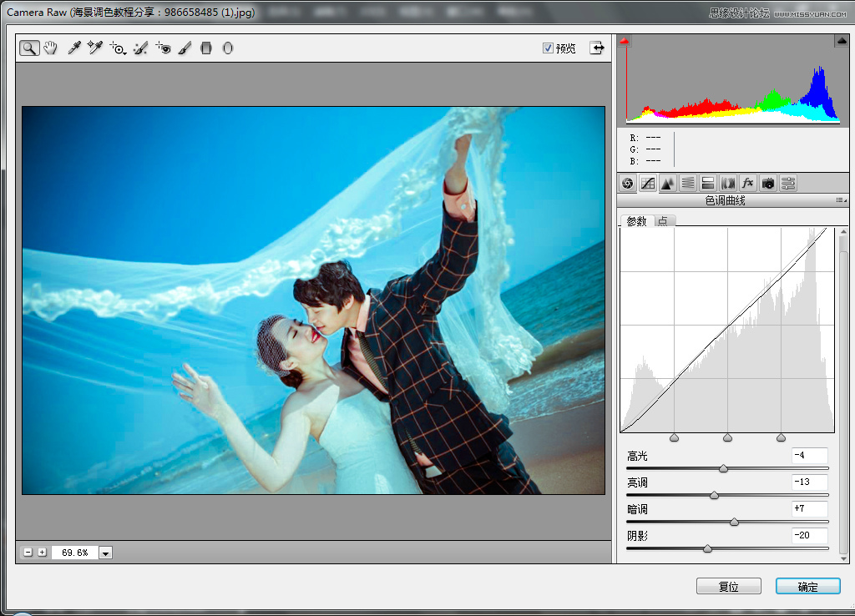Image resolution: width=855 pixels, height=616 pixels.
Task: Click the 69.6% zoom level field
Action: (74, 553)
